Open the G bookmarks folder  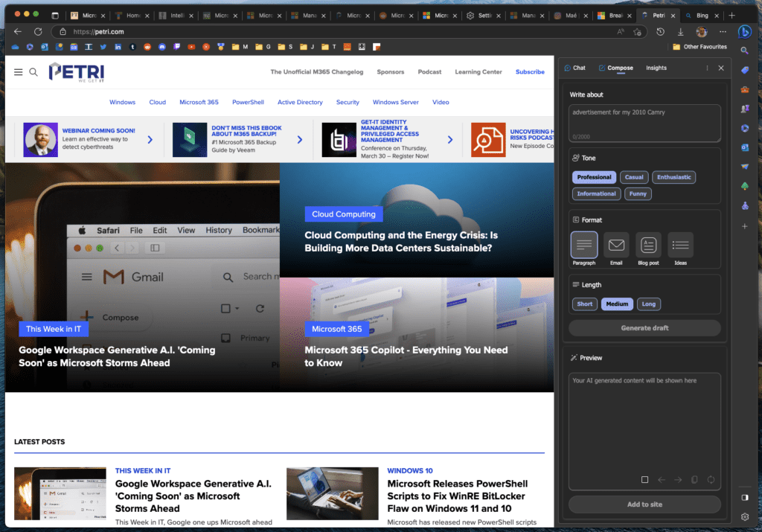pos(263,47)
